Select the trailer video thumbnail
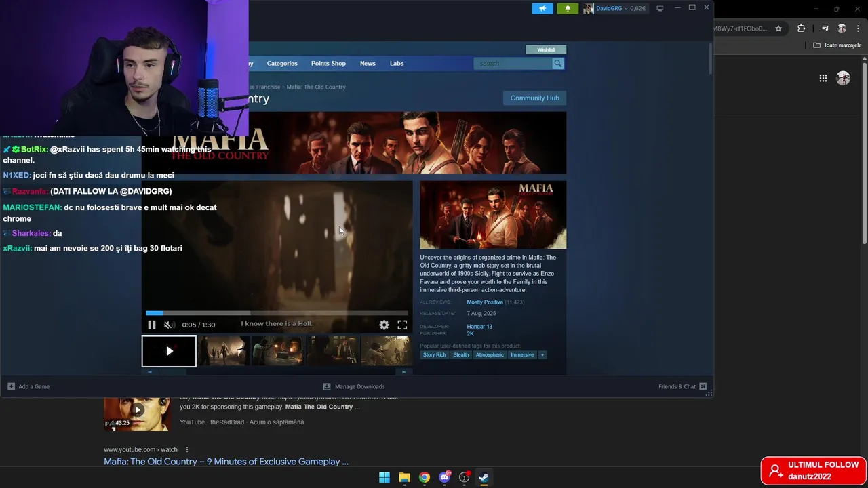This screenshot has width=868, height=488. tap(169, 351)
